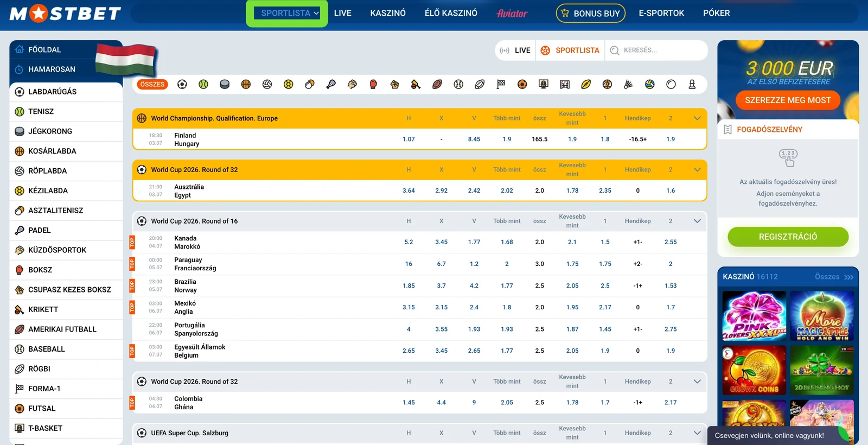Open the SPORTLISTA dropdown in the top navigation
The width and height of the screenshot is (868, 445).
point(287,13)
